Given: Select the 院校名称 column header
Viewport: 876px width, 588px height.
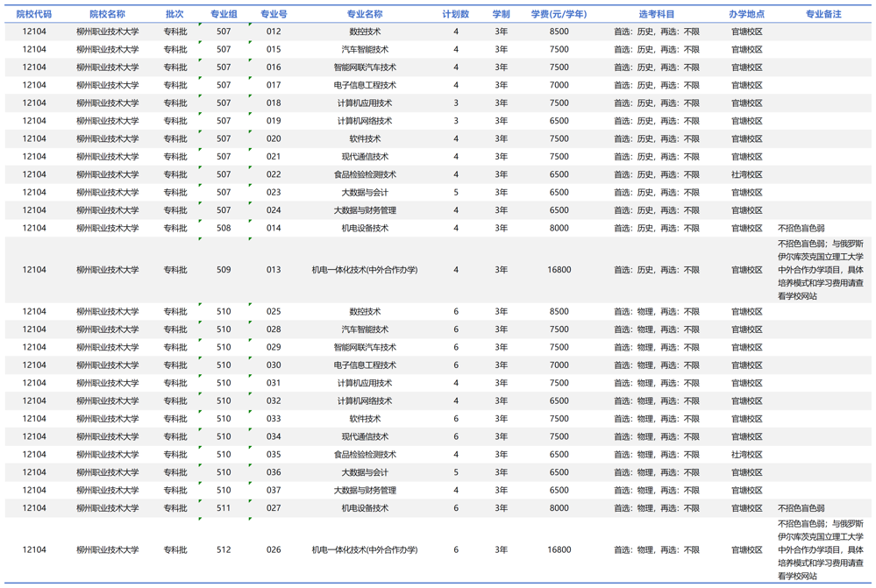Looking at the screenshot, I should coord(107,14).
